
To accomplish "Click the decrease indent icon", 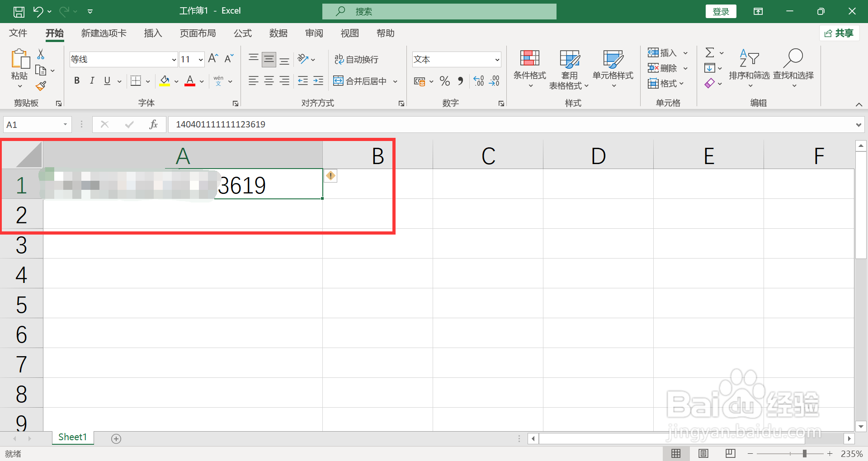I will point(303,81).
